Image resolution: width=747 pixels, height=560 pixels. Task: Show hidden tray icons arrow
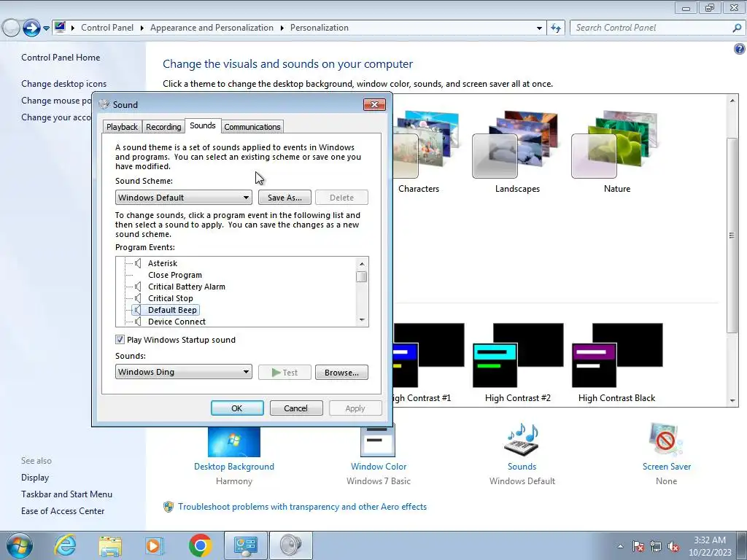(620, 546)
